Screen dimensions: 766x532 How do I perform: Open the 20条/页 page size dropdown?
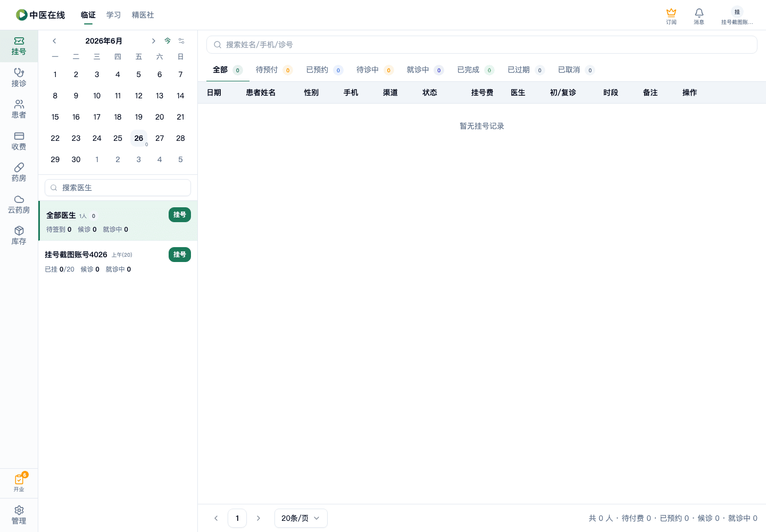click(301, 518)
